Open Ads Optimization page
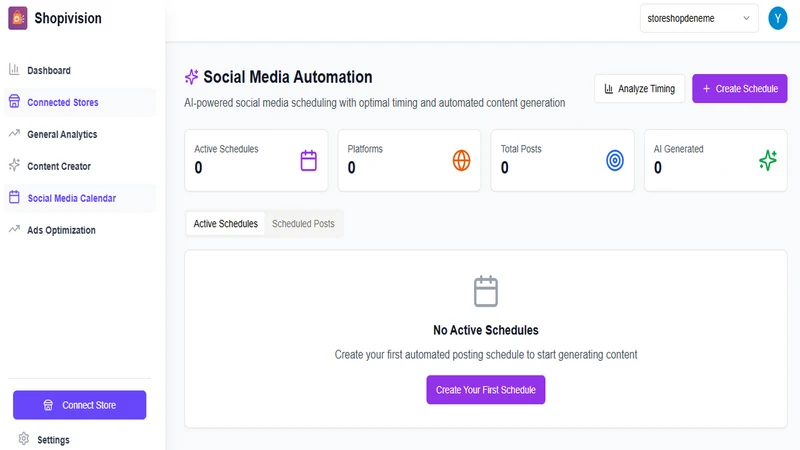Image resolution: width=800 pixels, height=450 pixels. (x=80, y=230)
